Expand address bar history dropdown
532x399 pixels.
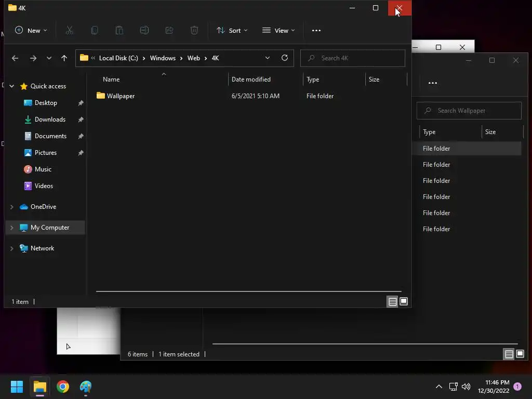pyautogui.click(x=268, y=58)
